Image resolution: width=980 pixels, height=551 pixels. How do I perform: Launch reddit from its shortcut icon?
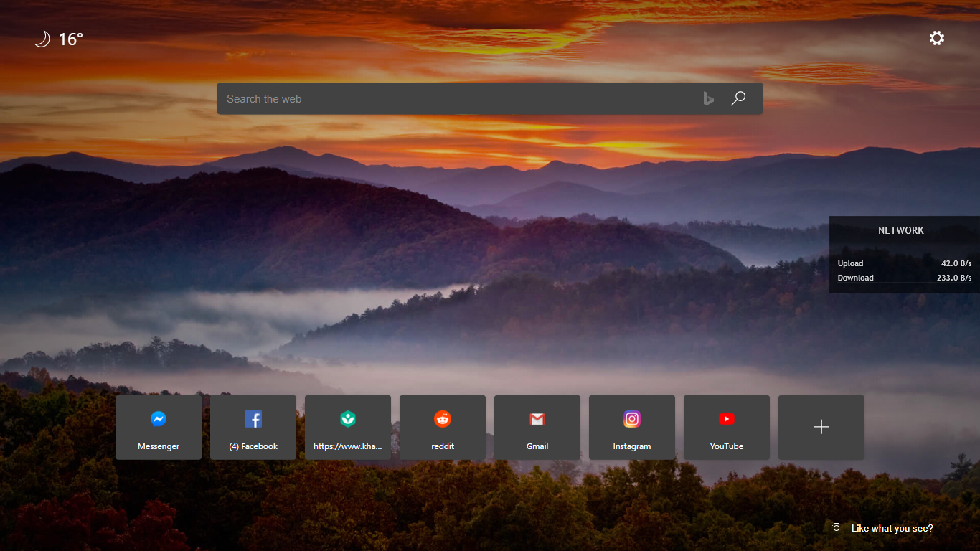pyautogui.click(x=442, y=427)
